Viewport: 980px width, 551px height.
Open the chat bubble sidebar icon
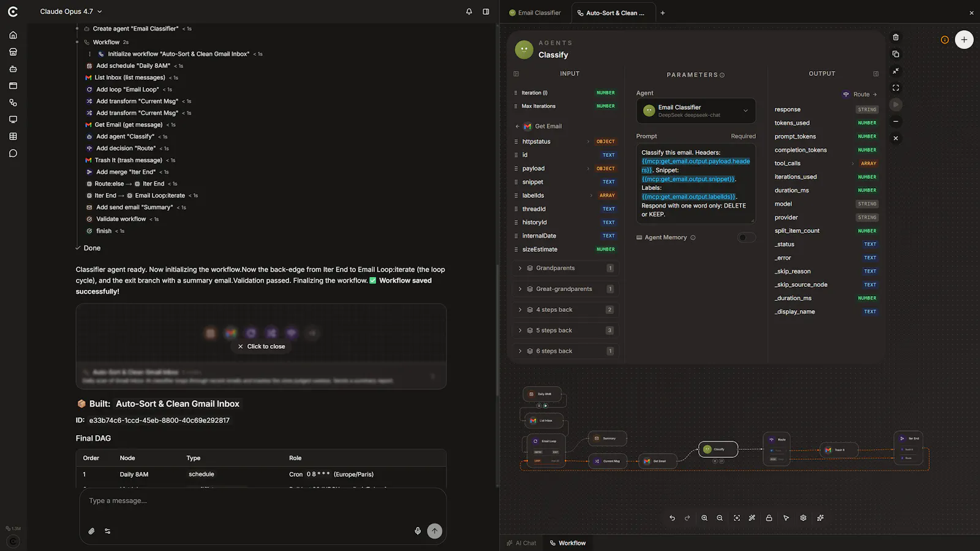(13, 153)
